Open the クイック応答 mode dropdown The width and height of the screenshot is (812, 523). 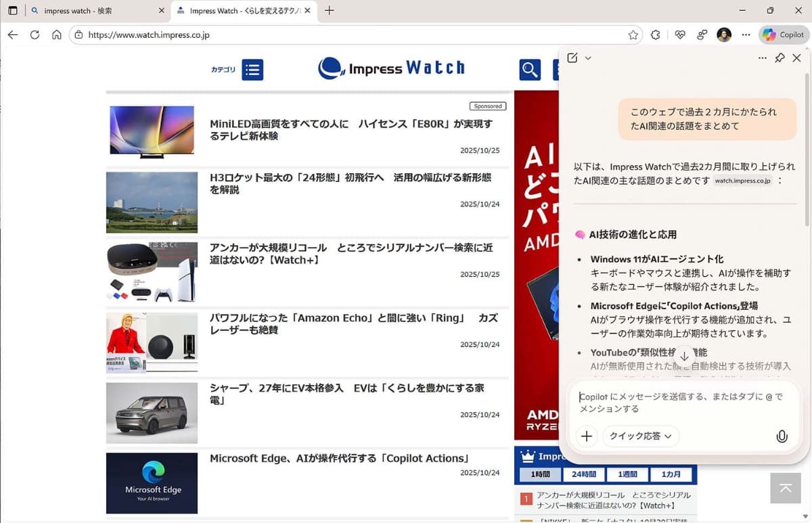[x=640, y=436]
